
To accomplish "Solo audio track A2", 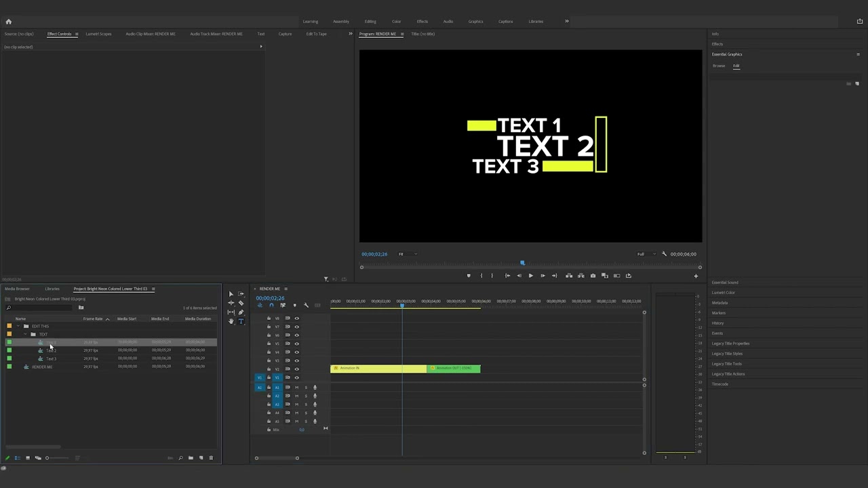I will (305, 396).
